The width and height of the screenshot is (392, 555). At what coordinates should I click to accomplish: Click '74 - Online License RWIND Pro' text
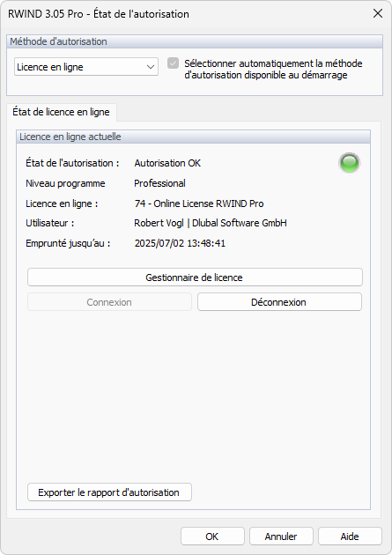pos(199,203)
